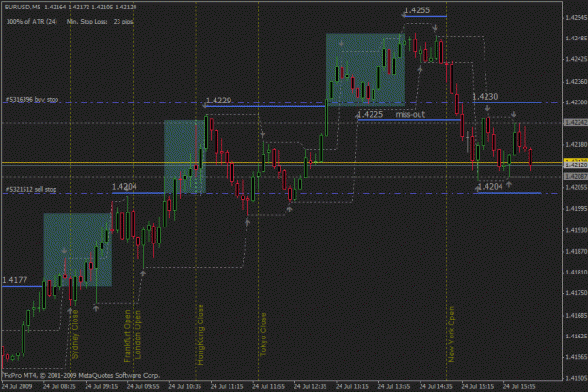This screenshot has width=588, height=392.
Task: Click the 1.42425 price scale value
Action: click(576, 59)
